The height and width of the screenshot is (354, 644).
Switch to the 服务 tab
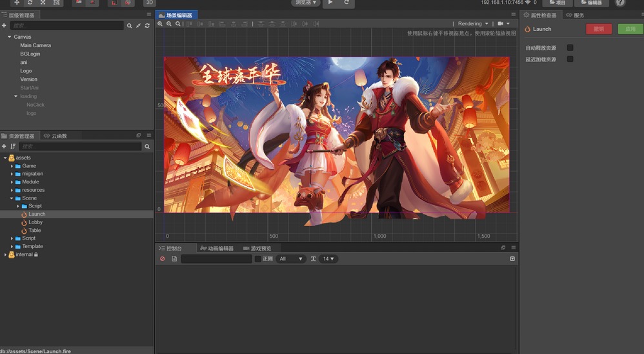[x=575, y=15]
